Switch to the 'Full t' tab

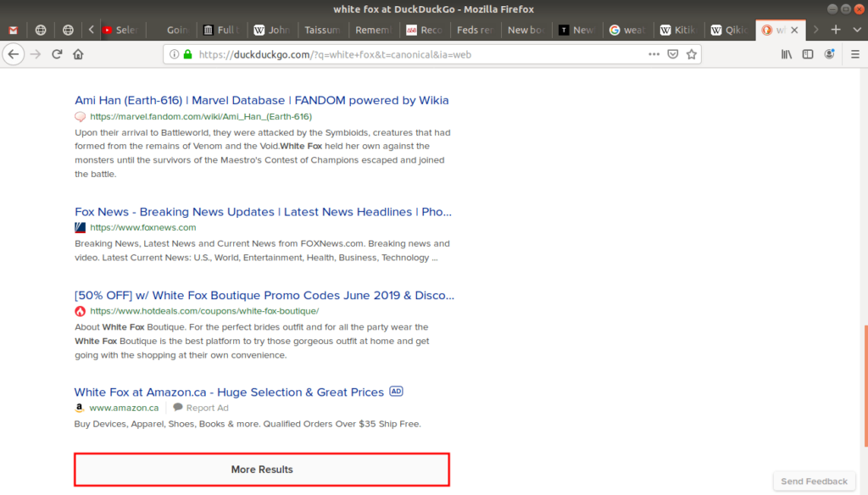pyautogui.click(x=221, y=30)
